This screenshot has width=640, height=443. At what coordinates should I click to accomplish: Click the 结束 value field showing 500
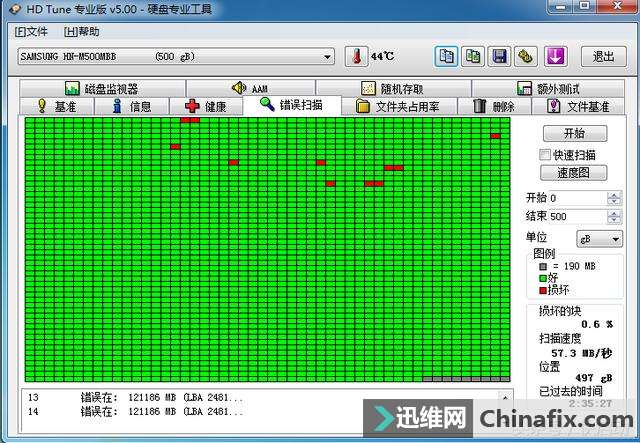577,216
